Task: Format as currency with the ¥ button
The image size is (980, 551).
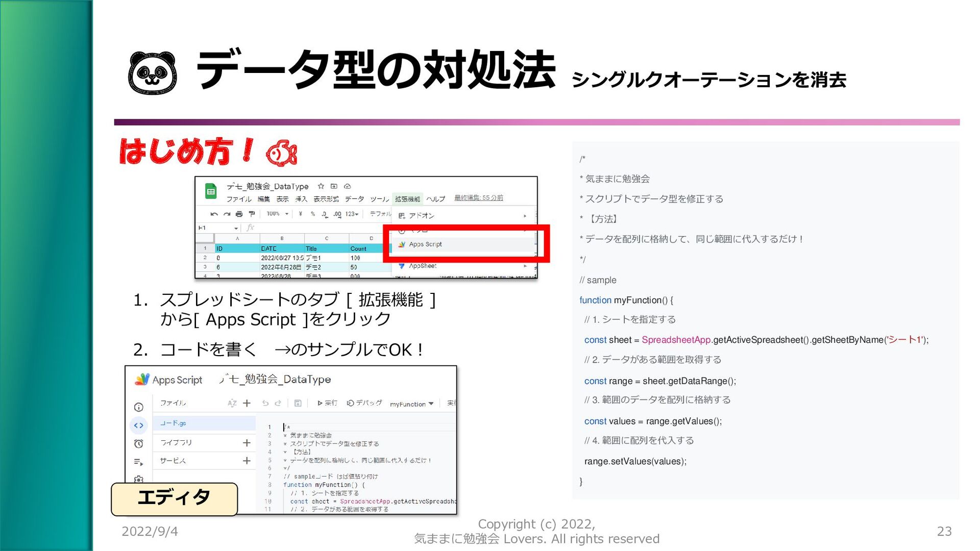Action: pyautogui.click(x=301, y=214)
